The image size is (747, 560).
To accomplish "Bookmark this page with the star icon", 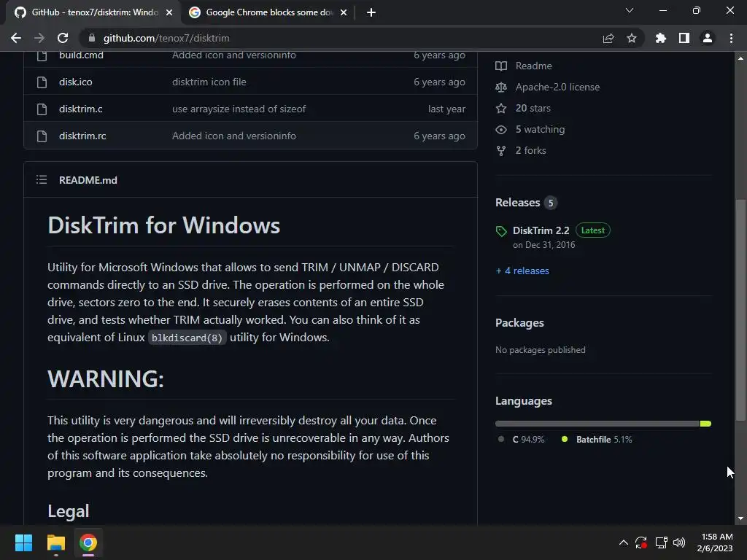I will click(x=632, y=38).
